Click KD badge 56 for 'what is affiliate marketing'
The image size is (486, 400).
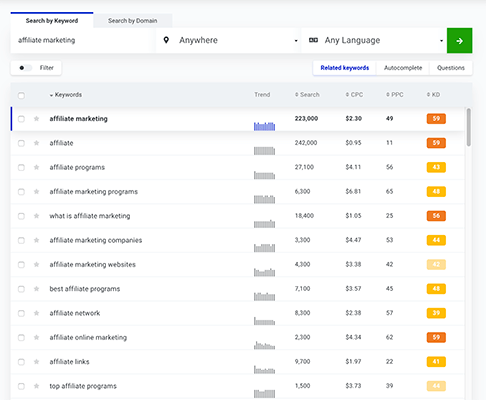436,216
